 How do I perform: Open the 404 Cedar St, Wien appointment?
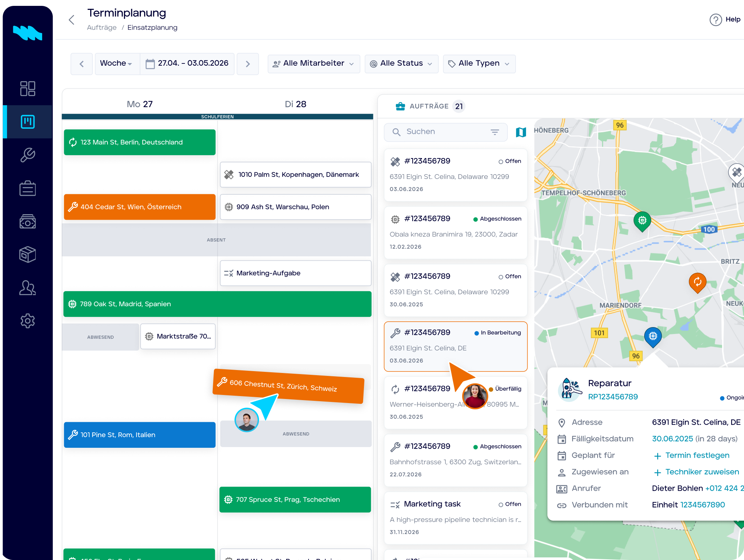(139, 207)
